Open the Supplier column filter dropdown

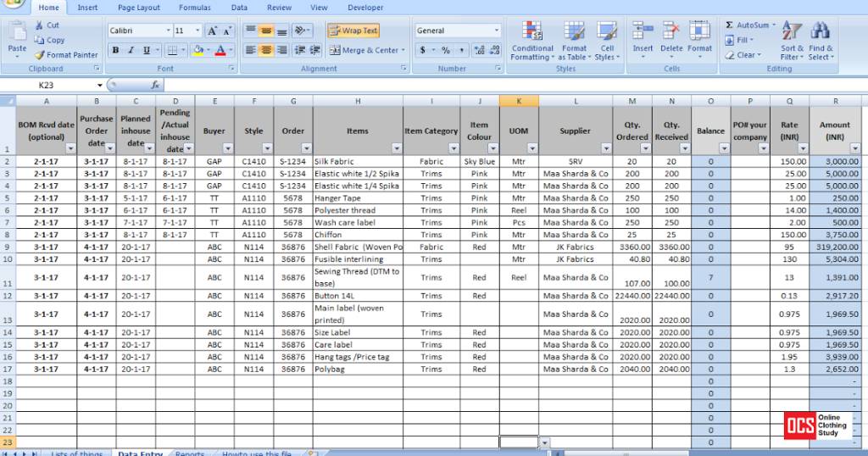point(606,148)
